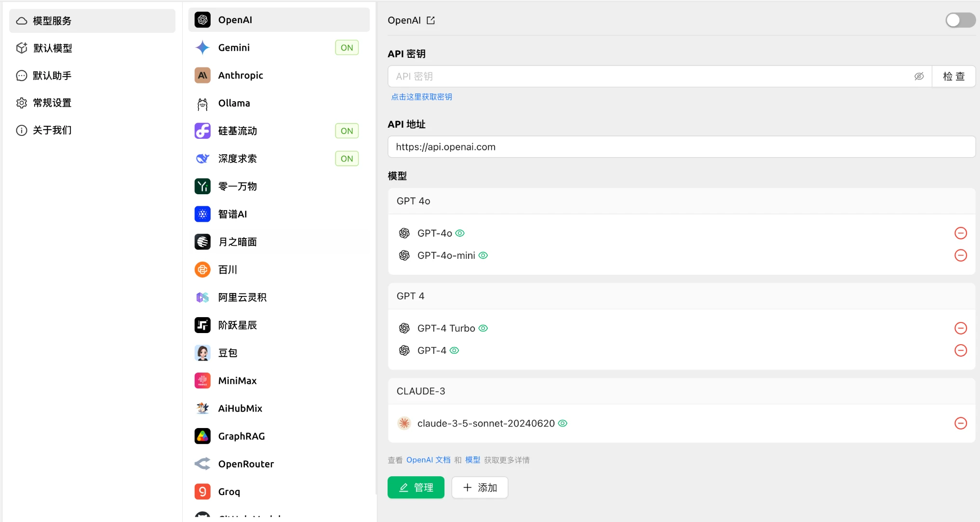Click the 添加 model button
Viewport: 980px width, 522px height.
[480, 487]
